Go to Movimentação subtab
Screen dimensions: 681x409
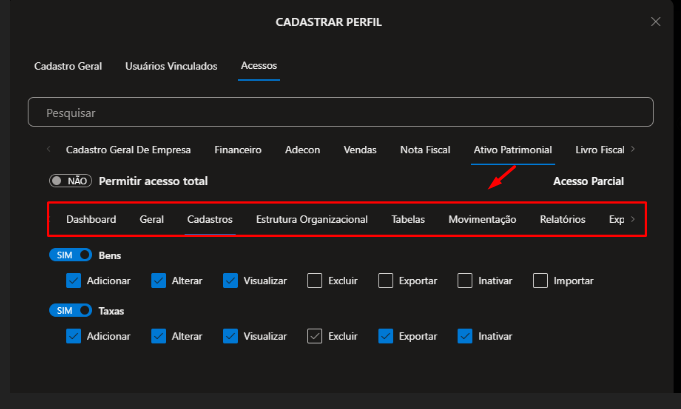coord(482,219)
